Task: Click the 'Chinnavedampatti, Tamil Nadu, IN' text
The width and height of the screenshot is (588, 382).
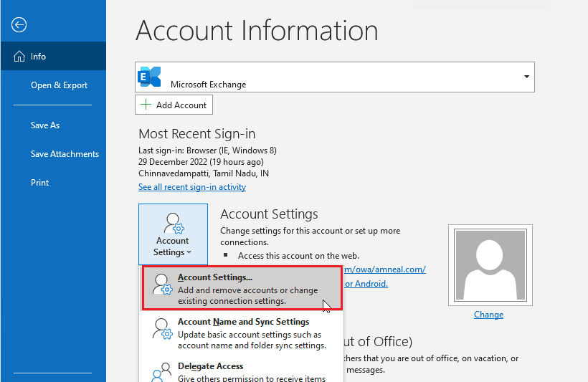Action: pyautogui.click(x=204, y=173)
